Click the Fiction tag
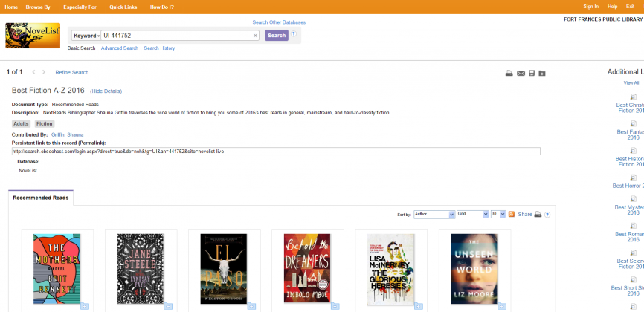 (x=45, y=123)
